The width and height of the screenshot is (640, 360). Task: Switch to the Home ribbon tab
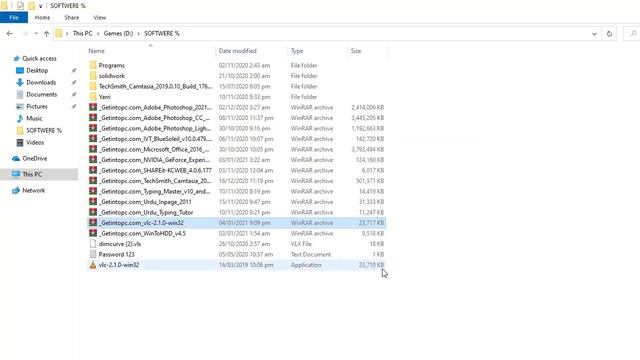pyautogui.click(x=42, y=18)
